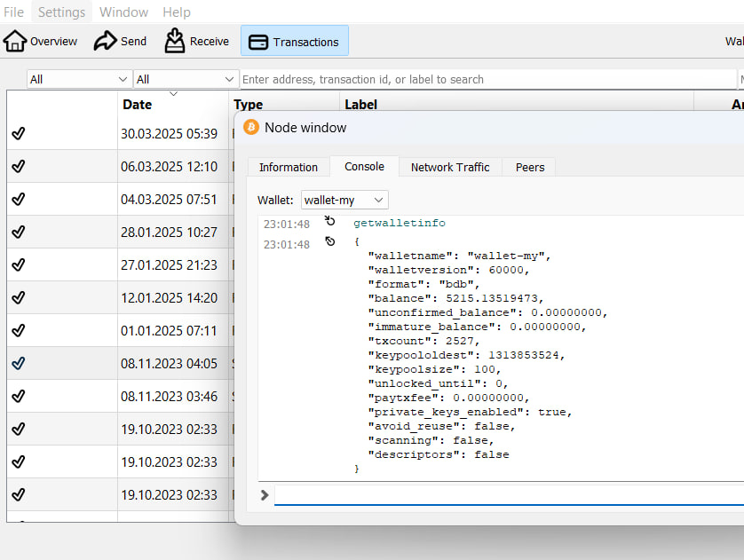Click confirmed checkmark for 06.03.2025 12:10

coord(19,167)
